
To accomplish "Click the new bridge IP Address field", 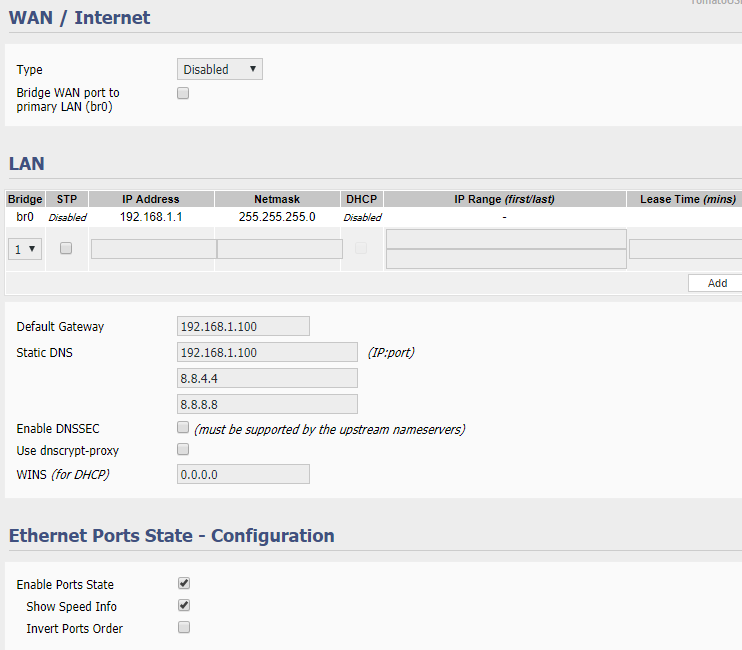I will (x=153, y=249).
